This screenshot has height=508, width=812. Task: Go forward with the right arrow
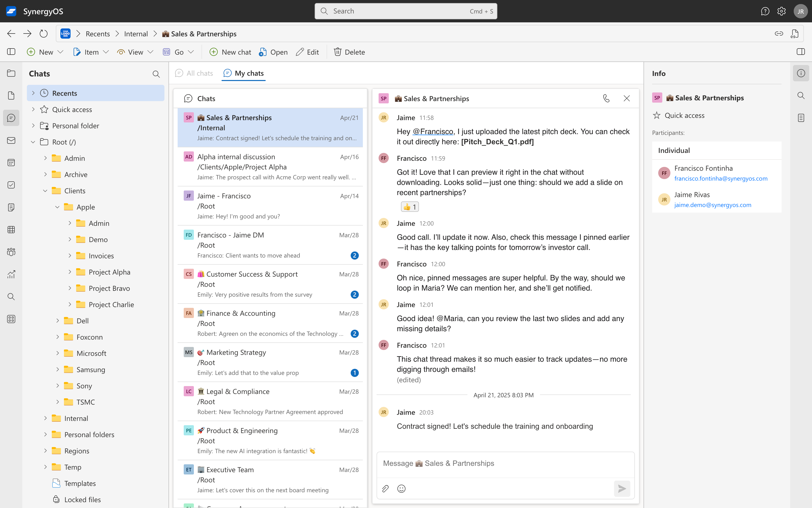pyautogui.click(x=27, y=34)
